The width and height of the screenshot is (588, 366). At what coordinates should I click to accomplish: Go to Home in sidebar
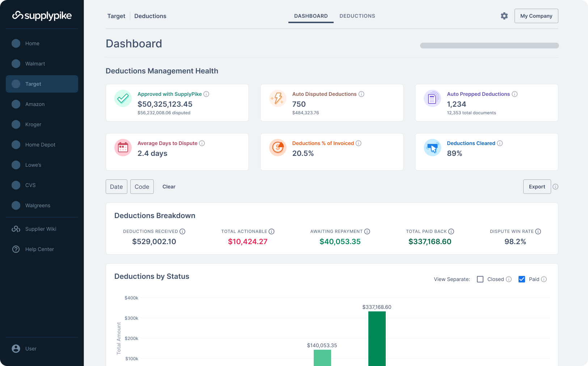(42, 43)
